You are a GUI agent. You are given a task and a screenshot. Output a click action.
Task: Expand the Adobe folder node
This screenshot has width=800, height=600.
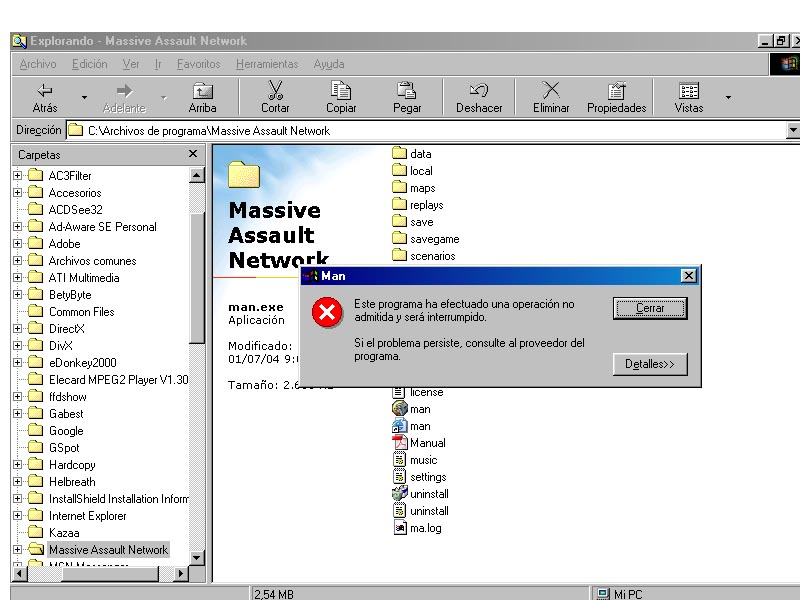click(18, 243)
